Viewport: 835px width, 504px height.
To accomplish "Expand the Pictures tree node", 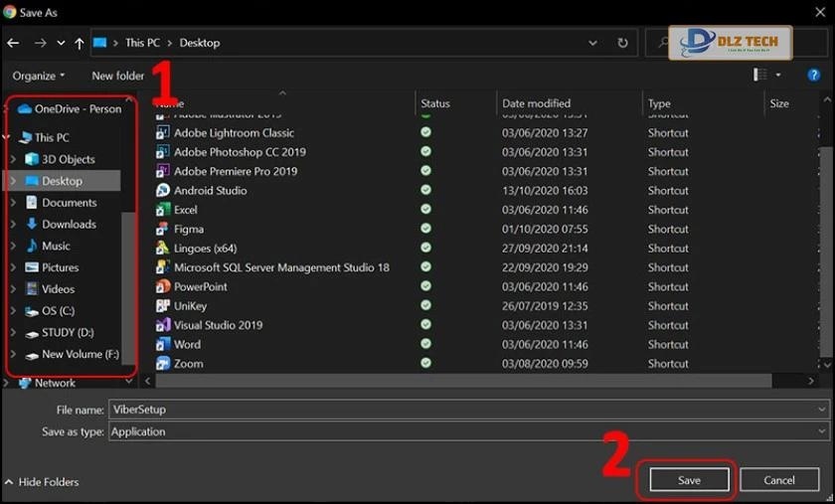I will [x=13, y=267].
